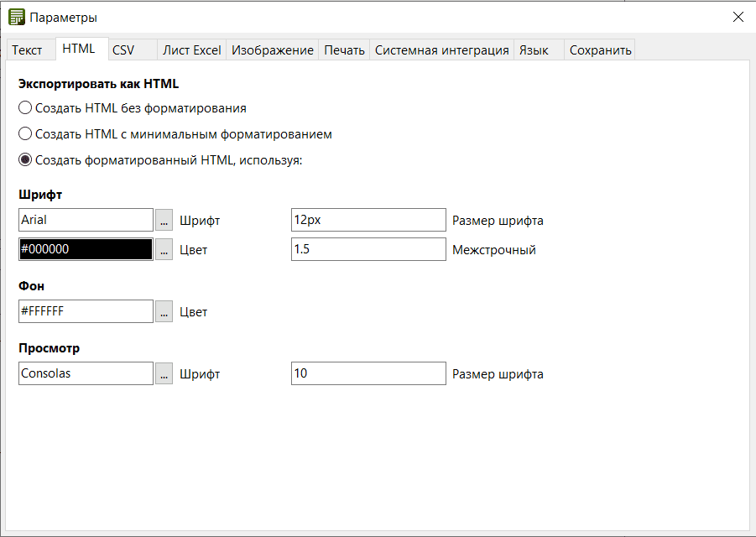The image size is (756, 537).
Task: Open font picker next to Consolas
Action: pyautogui.click(x=164, y=374)
